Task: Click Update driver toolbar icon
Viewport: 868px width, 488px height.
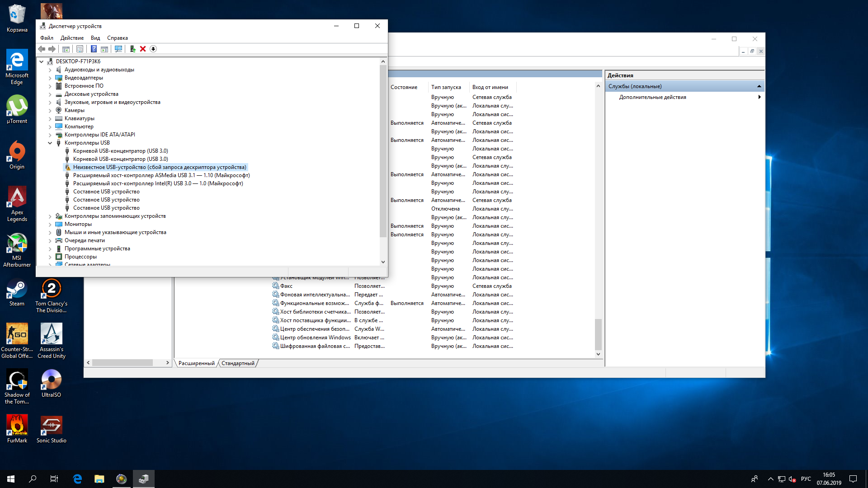Action: 132,49
